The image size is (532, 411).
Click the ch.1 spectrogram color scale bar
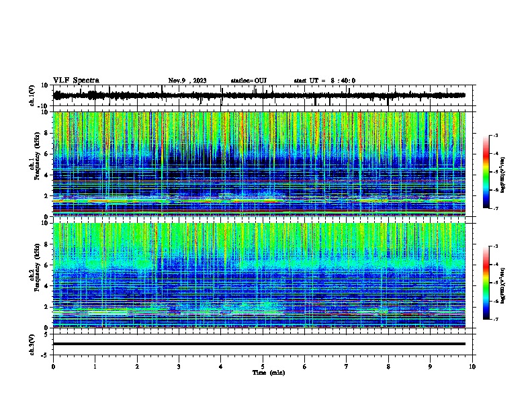coord(486,172)
